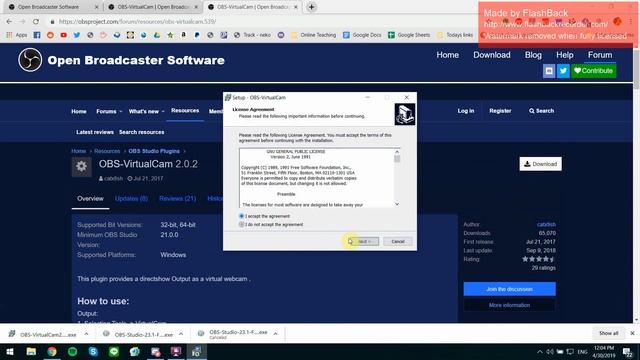Open Forum in top navigation
This screenshot has height=360, width=640.
tap(600, 55)
